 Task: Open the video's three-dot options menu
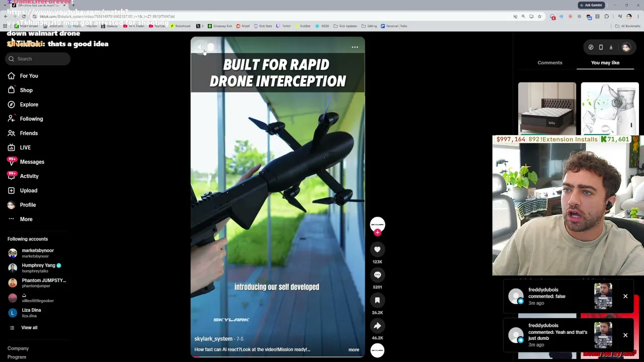(x=355, y=47)
